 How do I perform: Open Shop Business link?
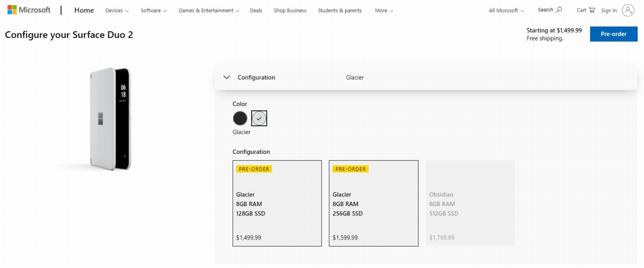coord(290,11)
